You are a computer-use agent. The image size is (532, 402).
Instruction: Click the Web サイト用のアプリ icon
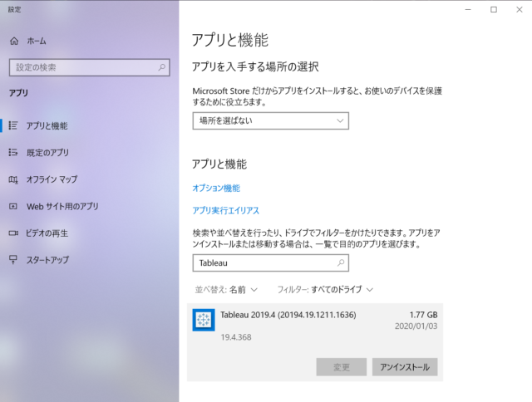pos(13,206)
